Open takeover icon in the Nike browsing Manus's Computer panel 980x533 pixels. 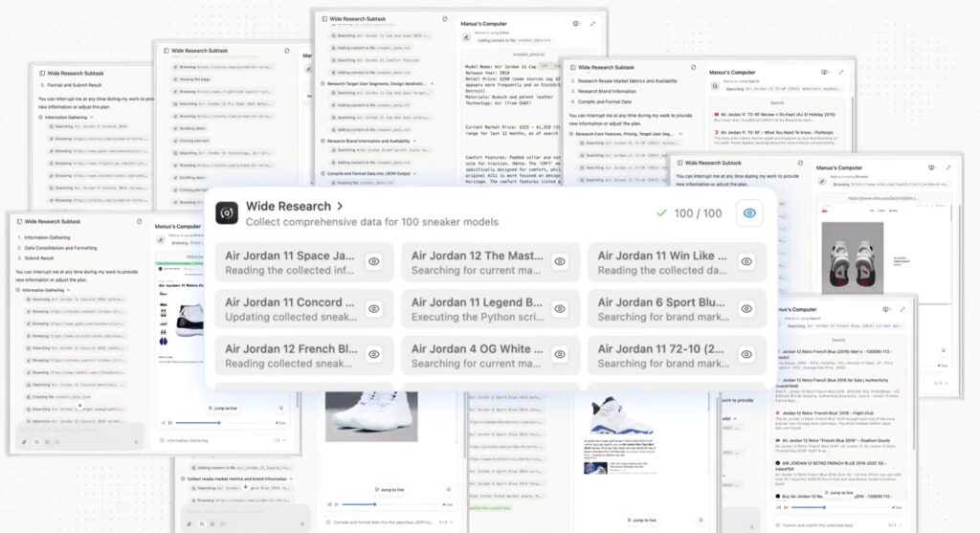point(931,167)
